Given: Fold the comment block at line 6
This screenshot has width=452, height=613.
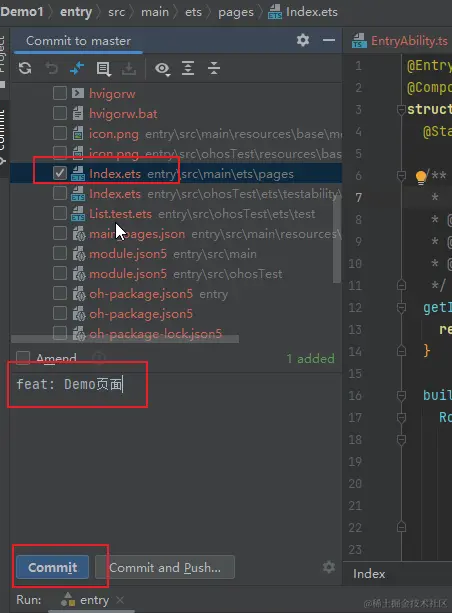Looking at the screenshot, I should 401,176.
